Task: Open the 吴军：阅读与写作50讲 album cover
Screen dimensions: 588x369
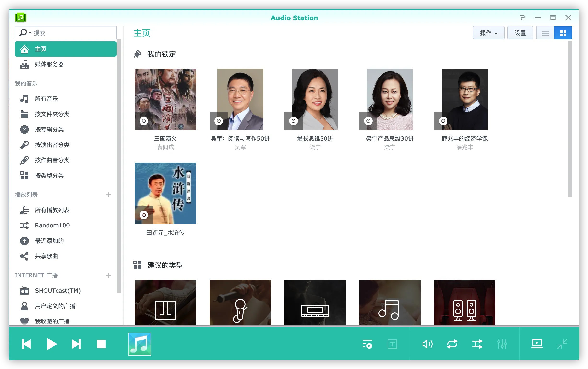Action: click(x=240, y=99)
